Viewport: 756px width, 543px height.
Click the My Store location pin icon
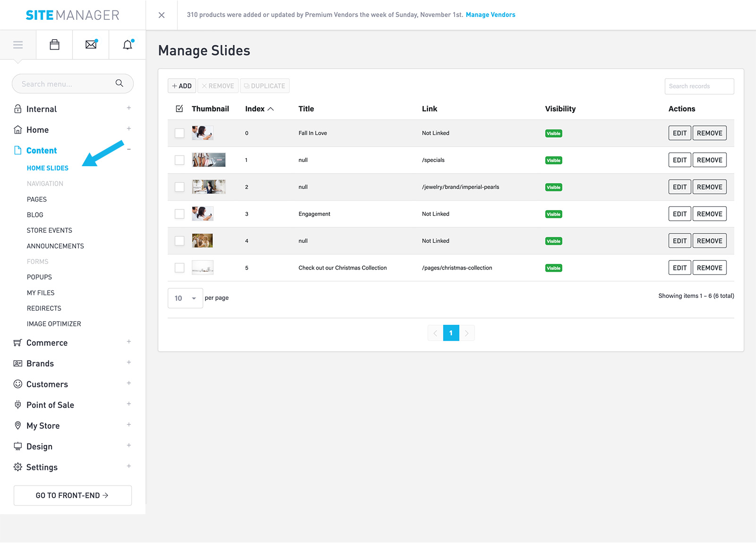(18, 425)
